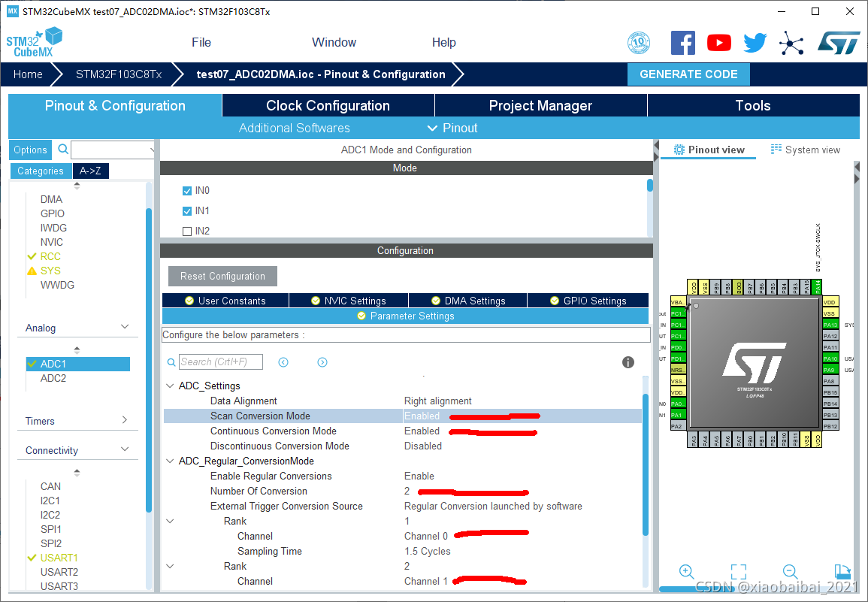Screen dimensions: 868x602
Task: Click the PB12 pin on the chip
Action: [x=830, y=426]
